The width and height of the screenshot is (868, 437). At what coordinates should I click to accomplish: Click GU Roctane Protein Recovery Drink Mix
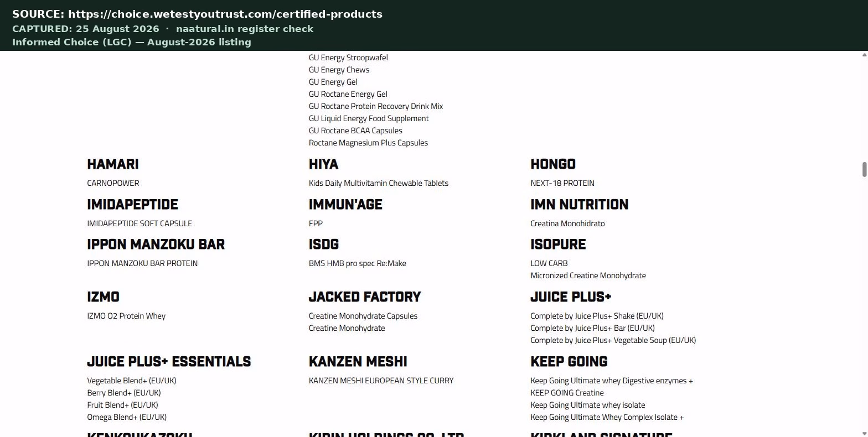(x=376, y=106)
